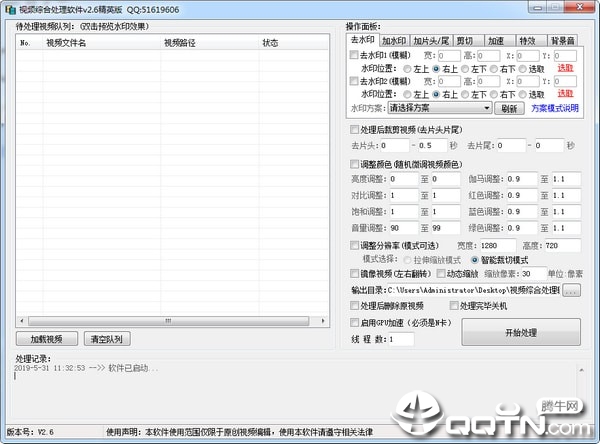
Task: Enable 动态缩放 checkbox
Action: 441,273
